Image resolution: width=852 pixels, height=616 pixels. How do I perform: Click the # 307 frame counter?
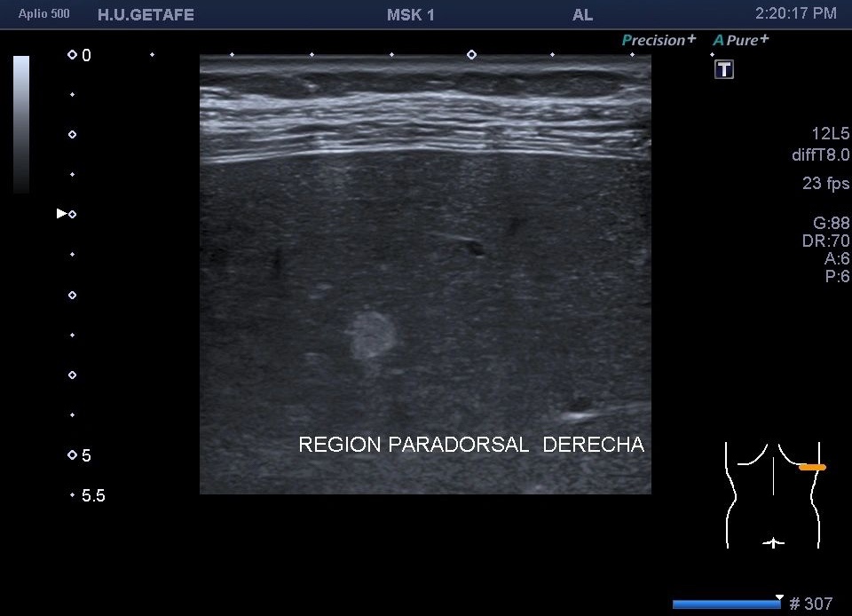(x=811, y=604)
